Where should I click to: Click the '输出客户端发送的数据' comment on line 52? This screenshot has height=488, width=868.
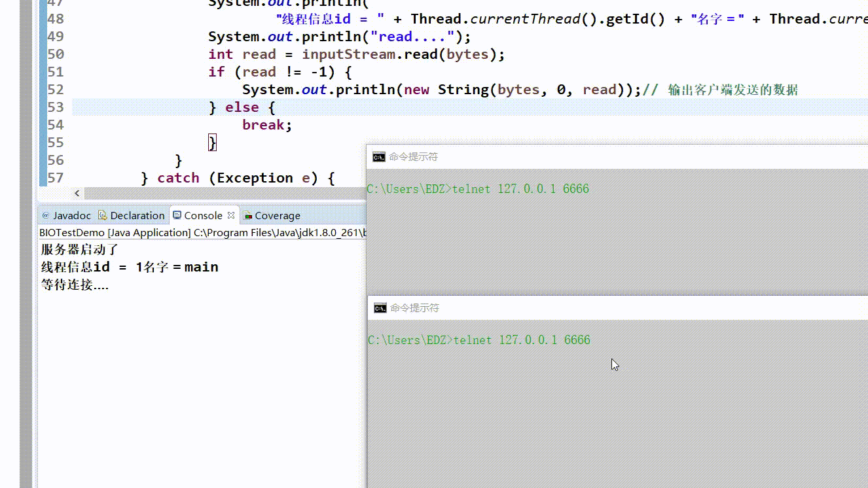pyautogui.click(x=732, y=90)
